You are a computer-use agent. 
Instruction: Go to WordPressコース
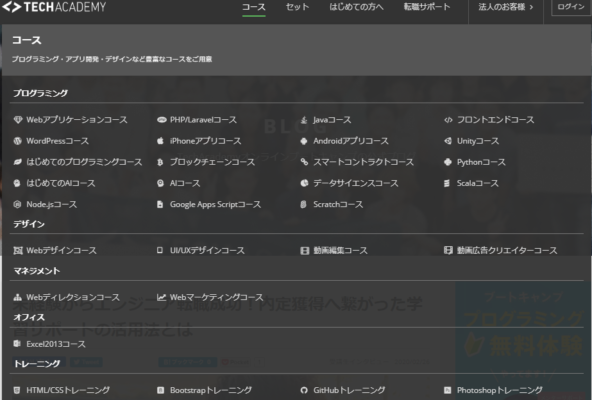pyautogui.click(x=57, y=141)
